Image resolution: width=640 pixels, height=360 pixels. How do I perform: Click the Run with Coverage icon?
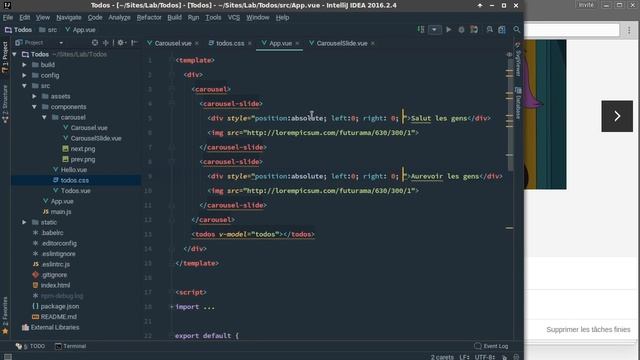click(474, 29)
